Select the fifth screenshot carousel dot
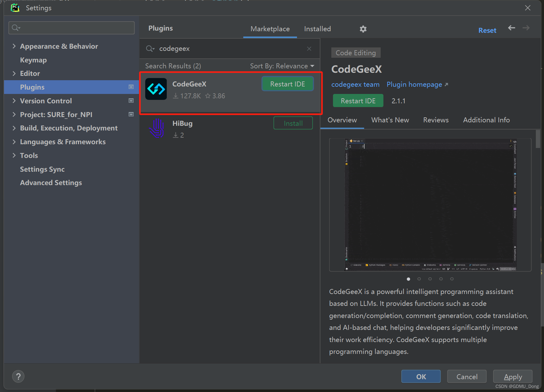 pyautogui.click(x=452, y=279)
